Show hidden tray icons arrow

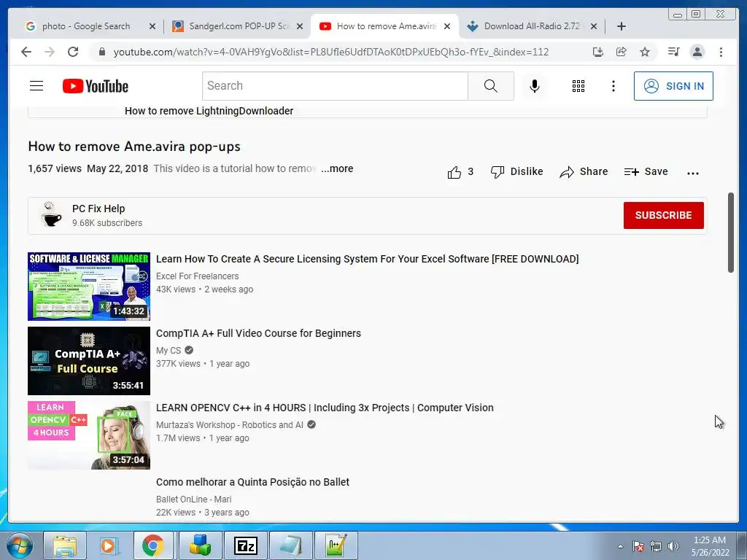[620, 546]
